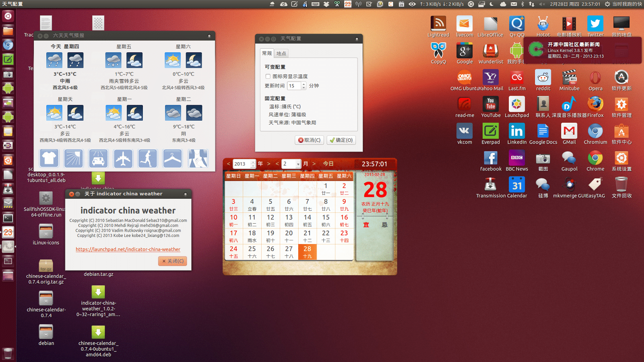Image resolution: width=644 pixels, height=362 pixels.
Task: Select February 14 in the calendar grid
Action: click(x=308, y=220)
